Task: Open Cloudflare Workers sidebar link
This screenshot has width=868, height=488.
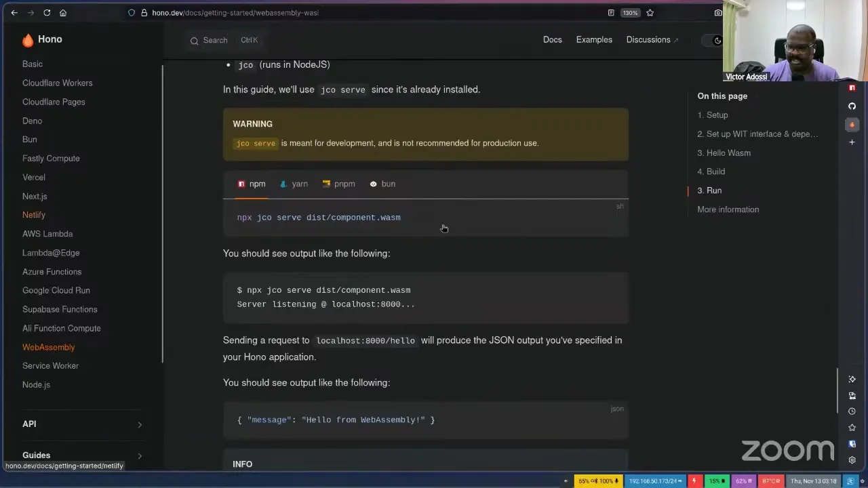Action: 58,83
